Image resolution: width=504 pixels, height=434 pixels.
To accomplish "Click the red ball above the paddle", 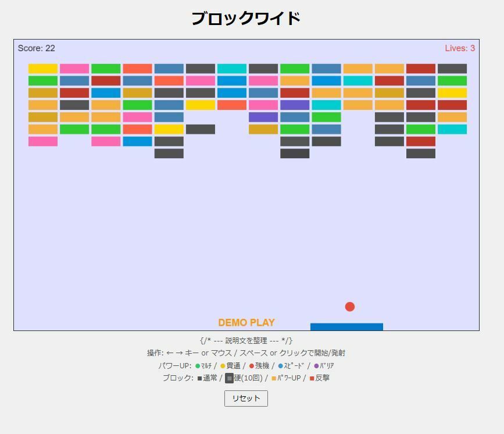I will click(350, 305).
